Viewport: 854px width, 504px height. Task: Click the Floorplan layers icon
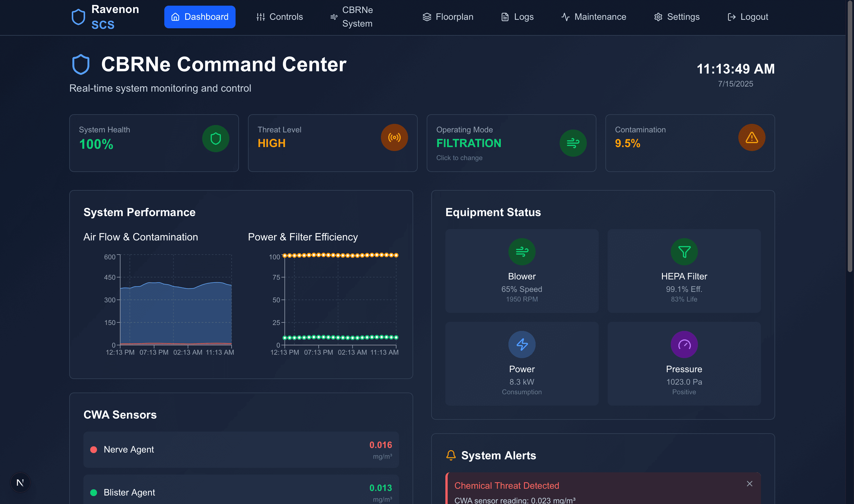(x=426, y=17)
